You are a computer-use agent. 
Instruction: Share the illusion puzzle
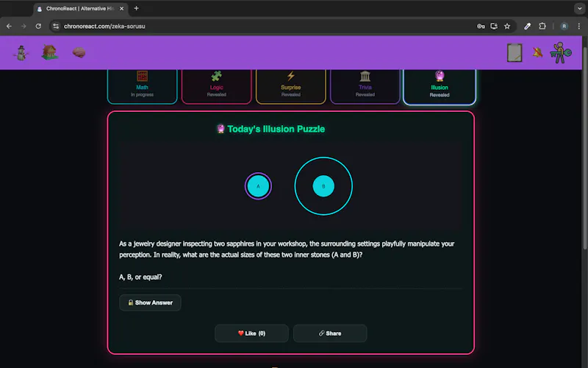click(x=330, y=333)
